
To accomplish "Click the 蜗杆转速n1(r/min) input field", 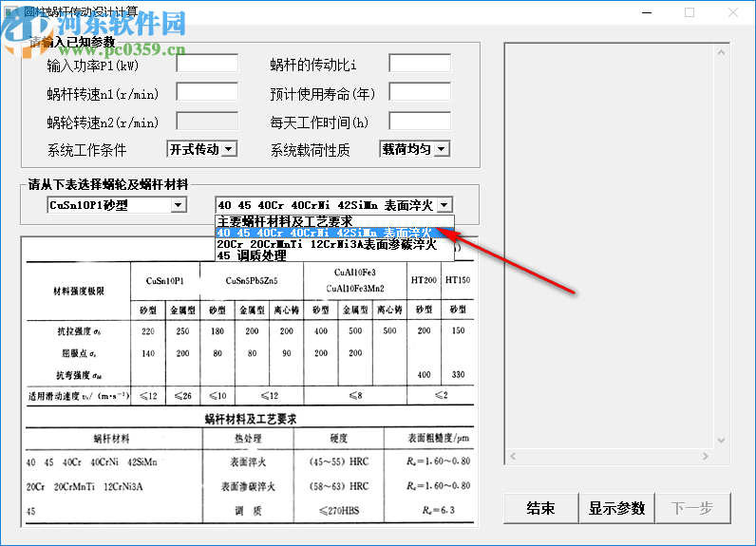I will tap(207, 92).
